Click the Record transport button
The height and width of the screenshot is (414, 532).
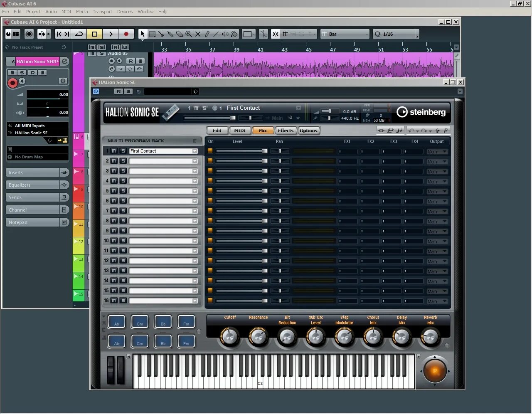coord(126,34)
